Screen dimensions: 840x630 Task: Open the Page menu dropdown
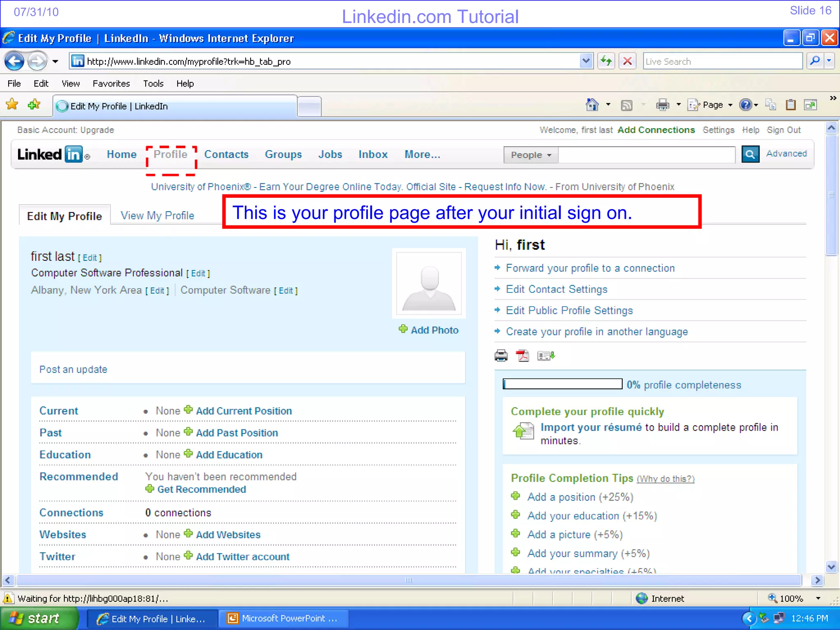(x=711, y=105)
